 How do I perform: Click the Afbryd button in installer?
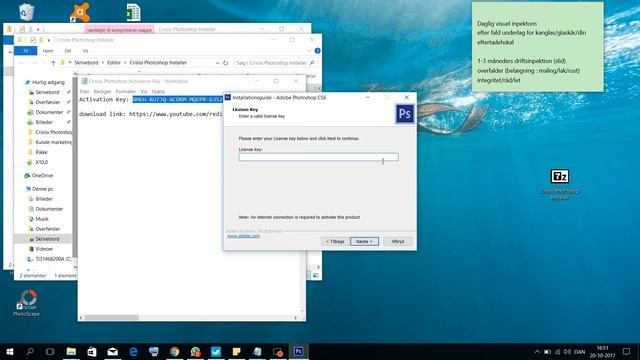pyautogui.click(x=398, y=241)
